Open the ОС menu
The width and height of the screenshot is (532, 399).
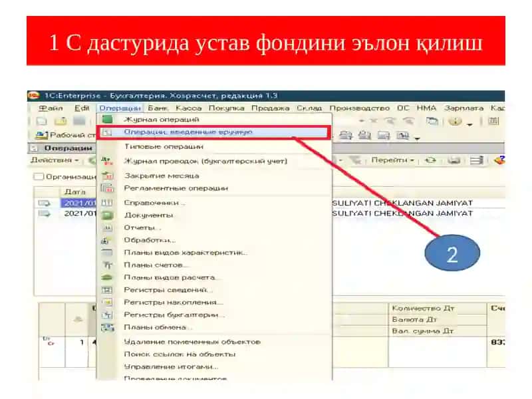(403, 108)
